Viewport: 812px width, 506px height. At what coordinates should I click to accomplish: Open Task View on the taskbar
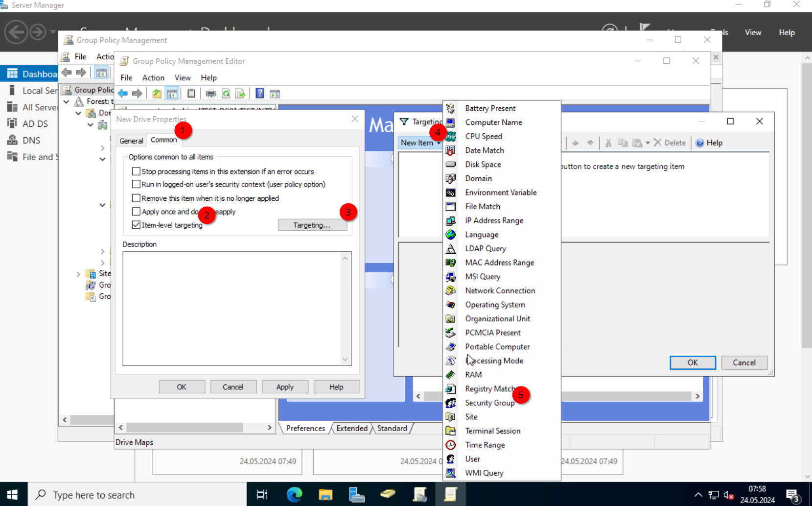(x=262, y=495)
